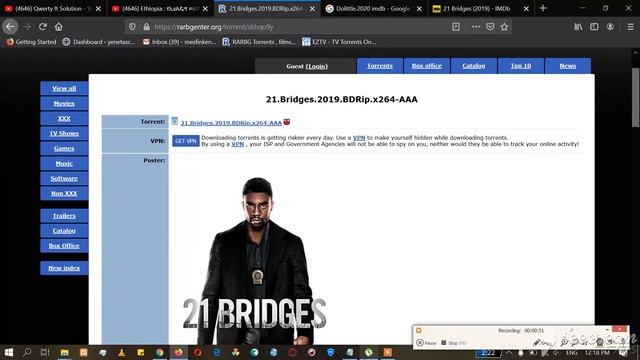Open the 21.Bridges.2019.BDRip.x264-AAA torrent link
Image resolution: width=640 pixels, height=360 pixels.
(x=231, y=122)
